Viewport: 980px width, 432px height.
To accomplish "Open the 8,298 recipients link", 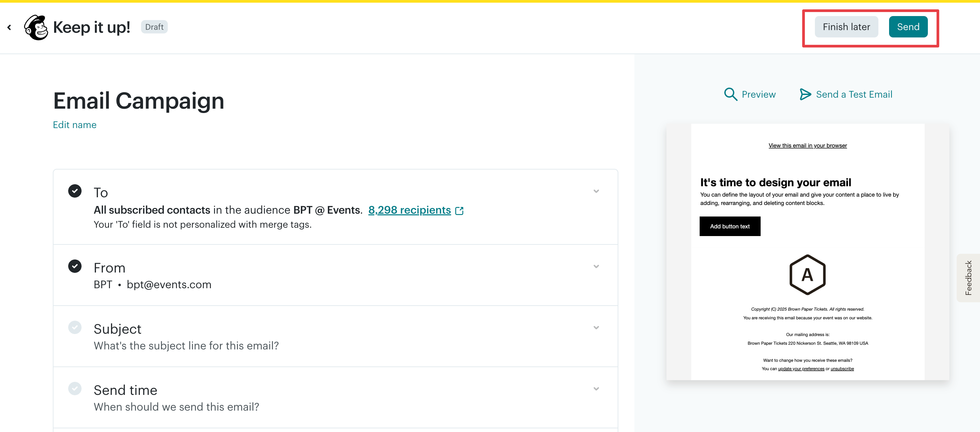I will tap(409, 210).
